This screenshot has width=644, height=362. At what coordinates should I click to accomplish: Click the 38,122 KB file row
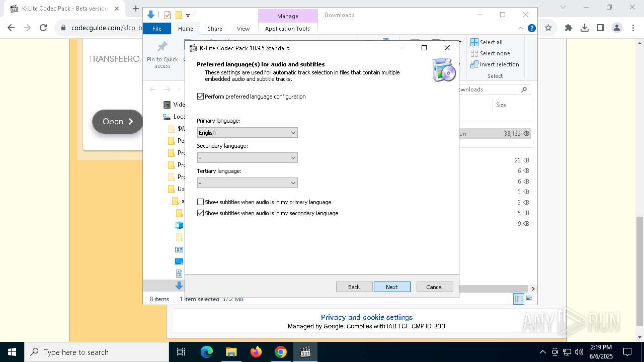click(x=495, y=134)
